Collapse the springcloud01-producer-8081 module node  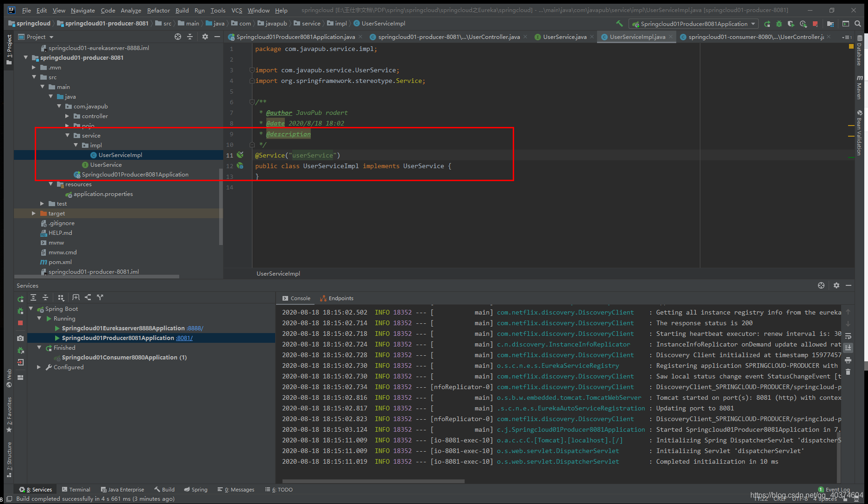point(26,57)
